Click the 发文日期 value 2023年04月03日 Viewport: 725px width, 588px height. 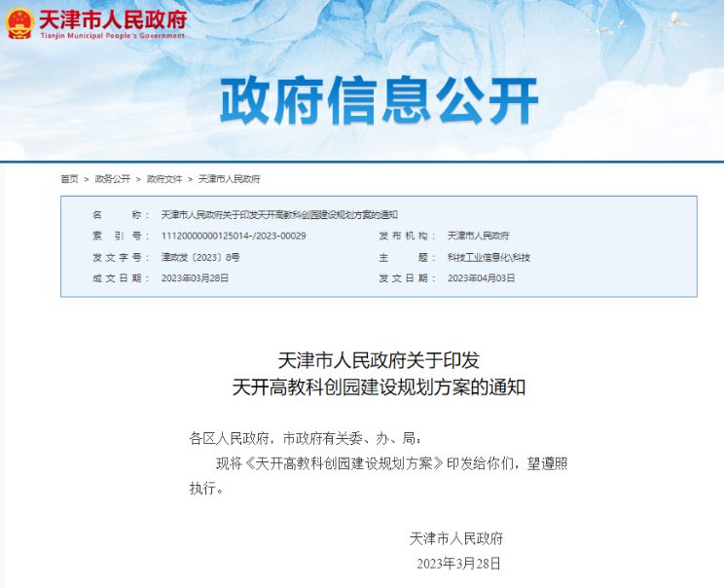point(481,278)
